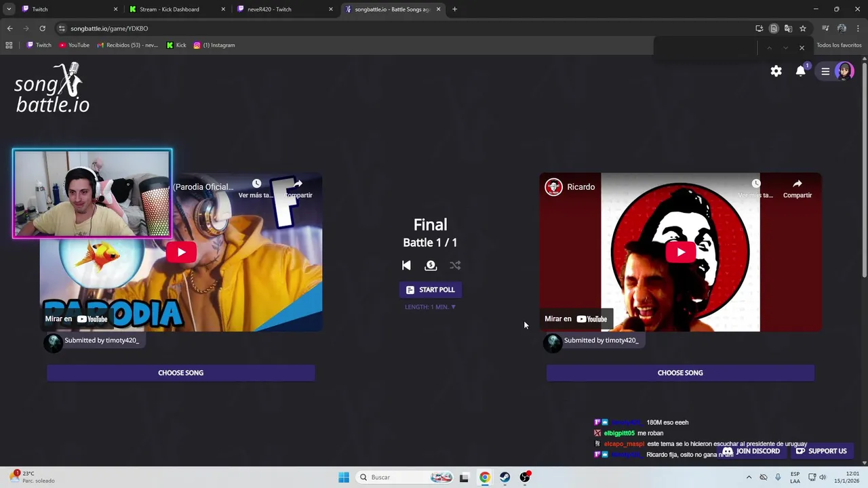Open the Instagram bookmark
This screenshot has width=868, height=488.
214,45
